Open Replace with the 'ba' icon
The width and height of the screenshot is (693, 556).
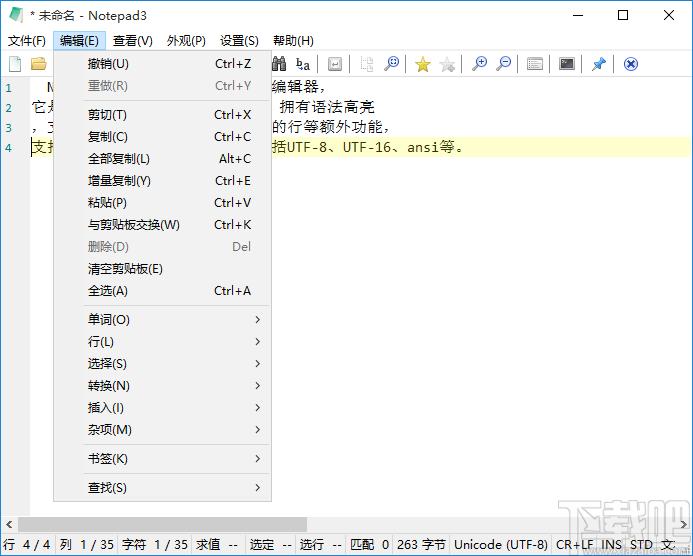point(303,65)
